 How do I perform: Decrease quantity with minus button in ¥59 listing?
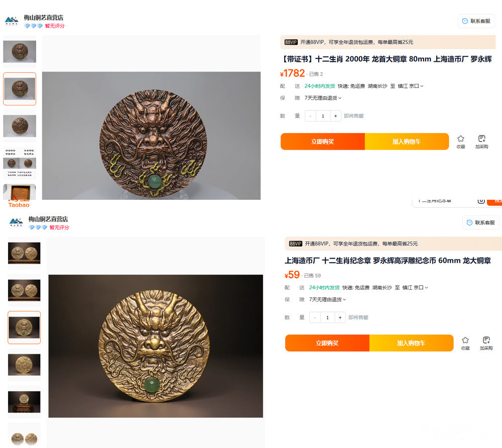315,317
